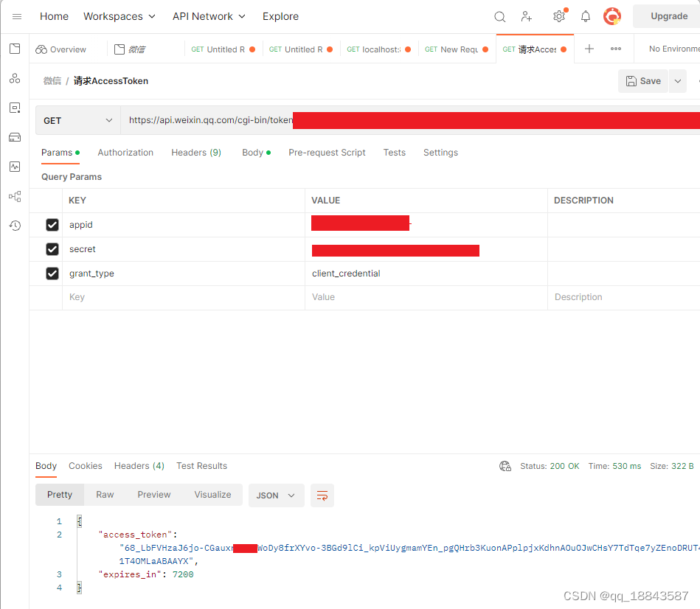700x609 pixels.
Task: Click the request URL input field
Action: [x=410, y=120]
